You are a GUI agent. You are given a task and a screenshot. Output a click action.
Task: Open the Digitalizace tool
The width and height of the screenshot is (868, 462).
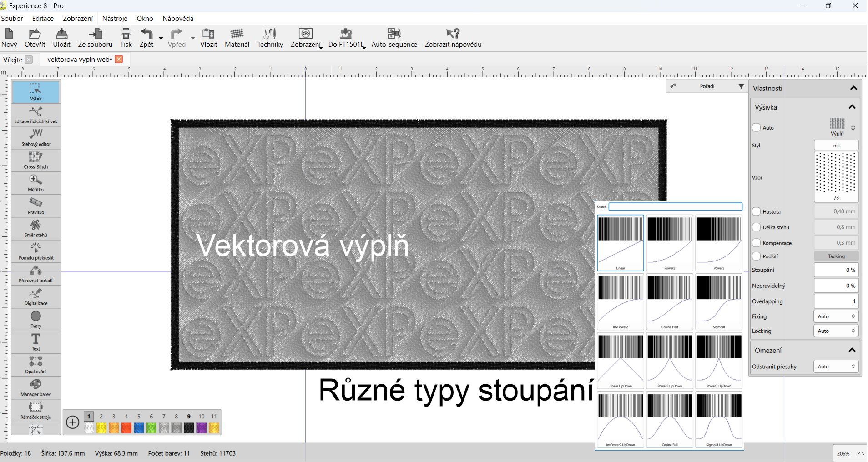point(36,297)
